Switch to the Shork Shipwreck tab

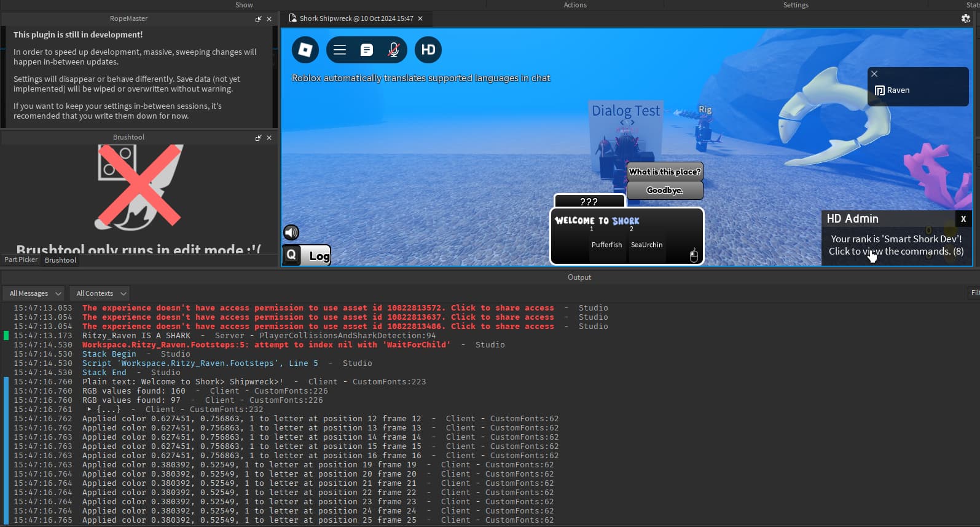tap(356, 18)
